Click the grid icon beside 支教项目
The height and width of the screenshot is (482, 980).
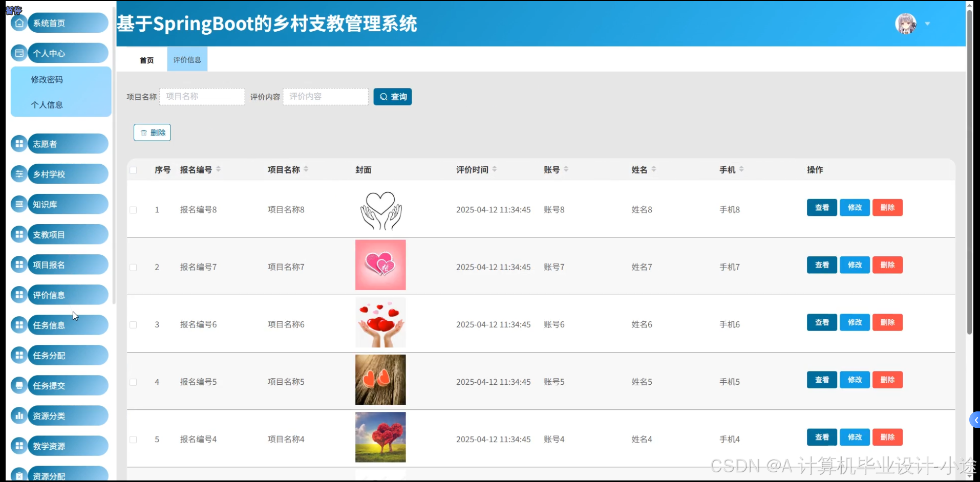(19, 234)
